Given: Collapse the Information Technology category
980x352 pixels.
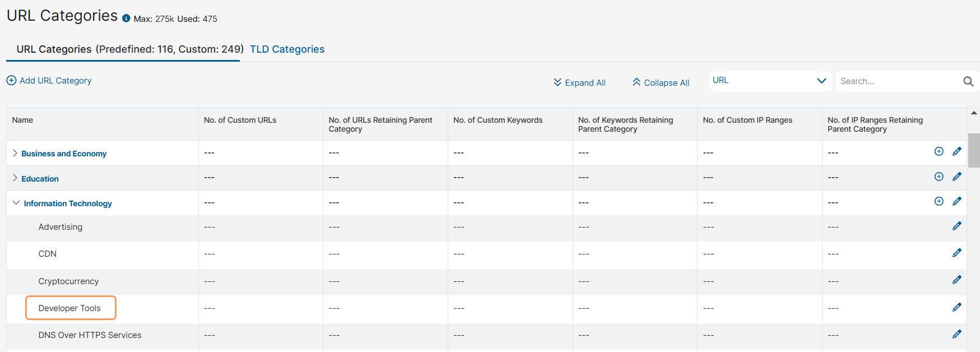Looking at the screenshot, I should click(16, 203).
